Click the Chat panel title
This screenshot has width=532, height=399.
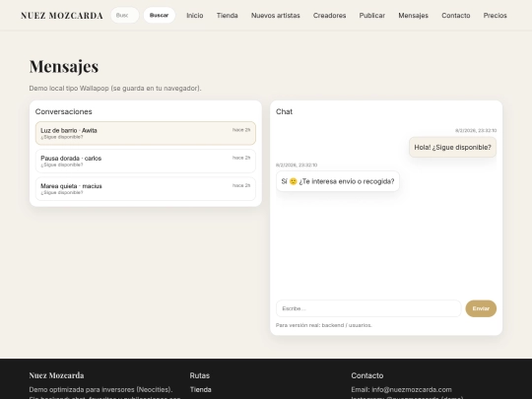point(284,111)
